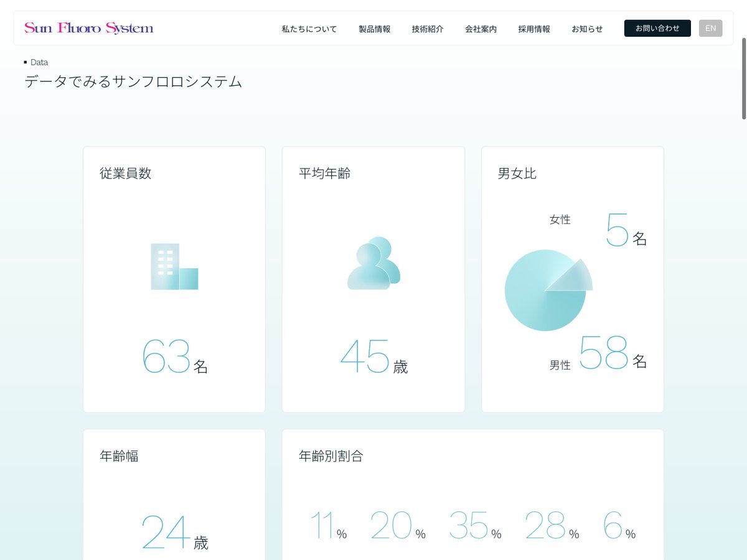Click the 女性 label

(560, 220)
